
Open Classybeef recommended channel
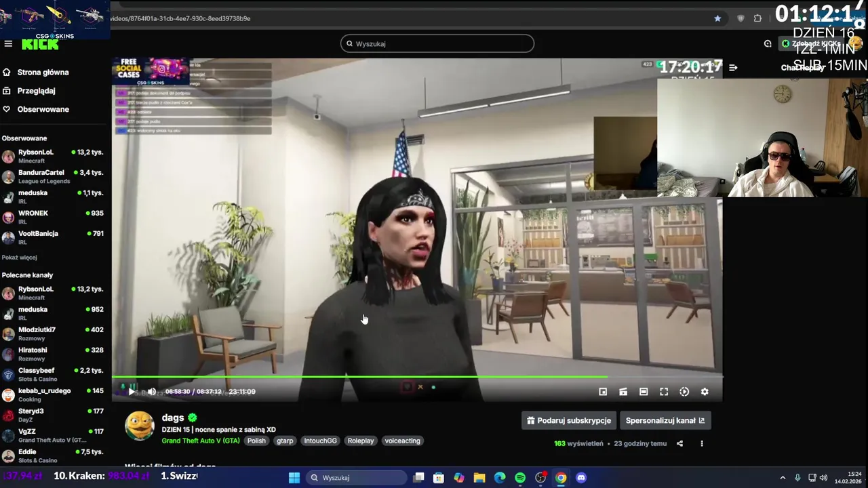[x=53, y=375]
